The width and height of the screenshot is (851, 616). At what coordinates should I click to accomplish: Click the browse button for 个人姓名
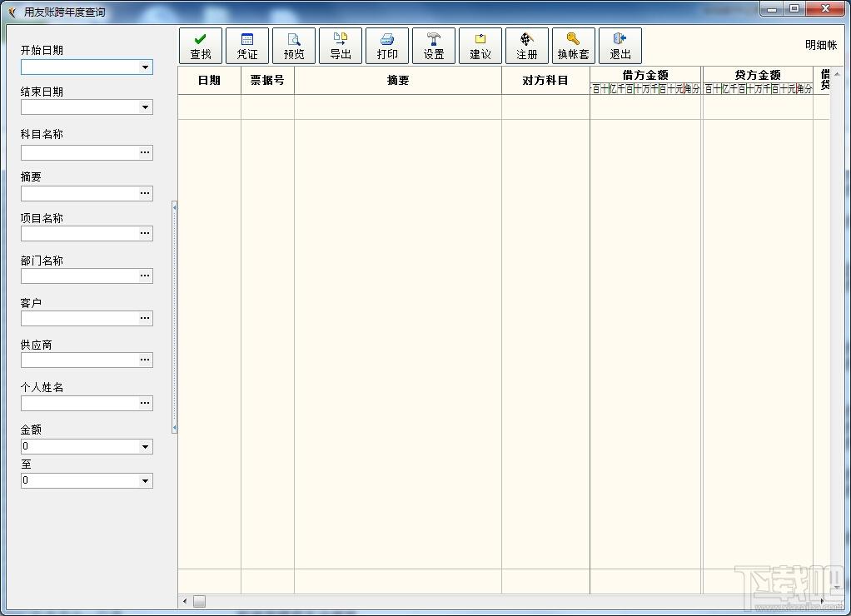click(145, 403)
